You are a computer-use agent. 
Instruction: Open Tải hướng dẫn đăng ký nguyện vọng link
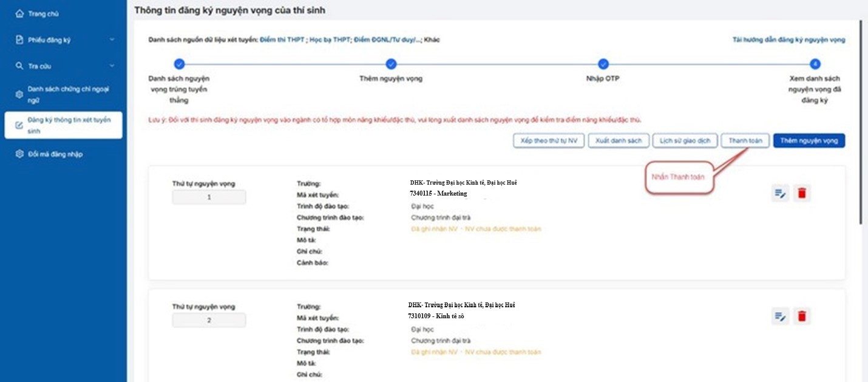tap(788, 40)
